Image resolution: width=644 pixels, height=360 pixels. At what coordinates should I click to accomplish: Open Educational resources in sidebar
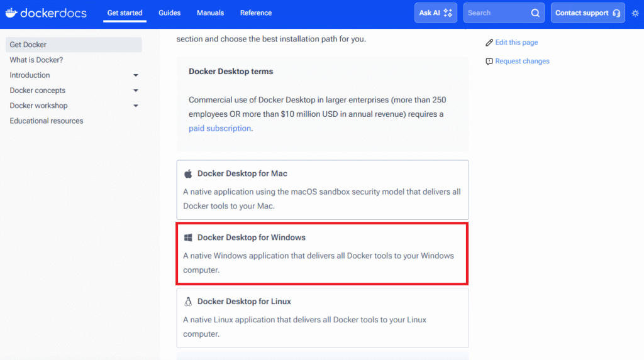(47, 121)
